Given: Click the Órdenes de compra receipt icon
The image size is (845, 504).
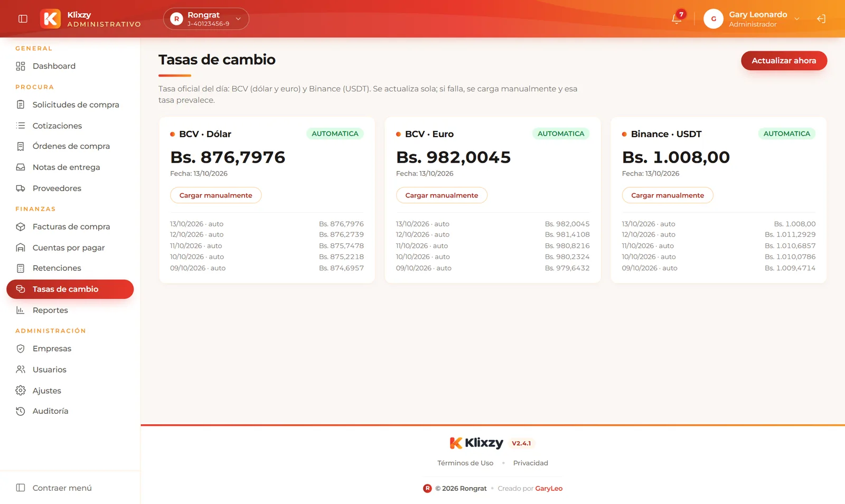Looking at the screenshot, I should click(21, 146).
